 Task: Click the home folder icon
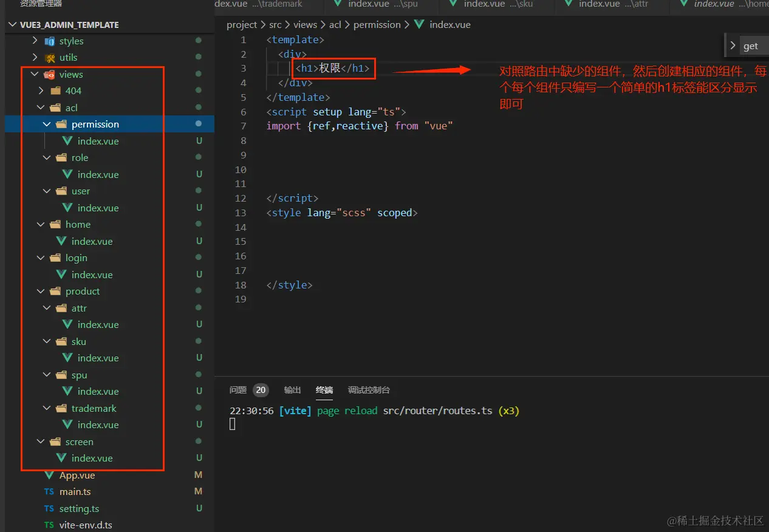tap(56, 224)
